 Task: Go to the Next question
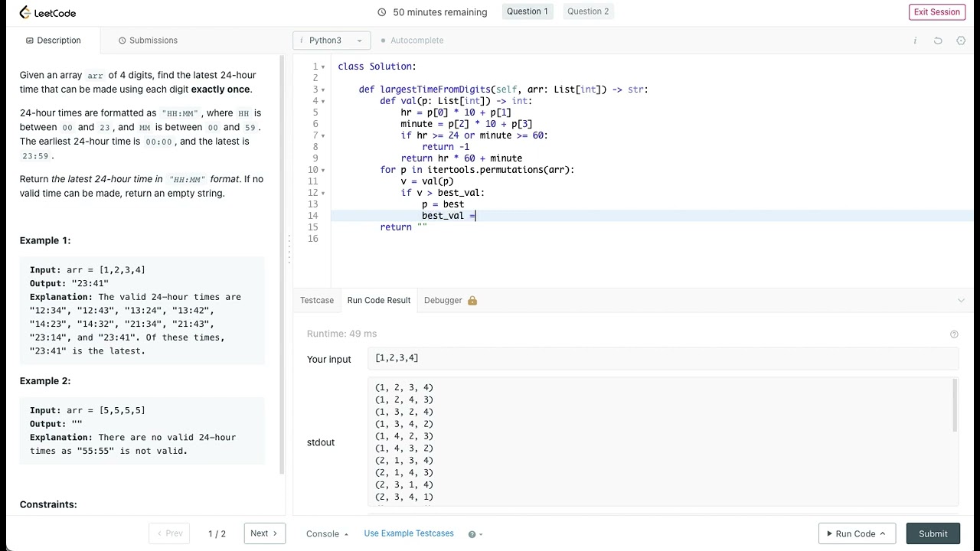[x=265, y=534]
